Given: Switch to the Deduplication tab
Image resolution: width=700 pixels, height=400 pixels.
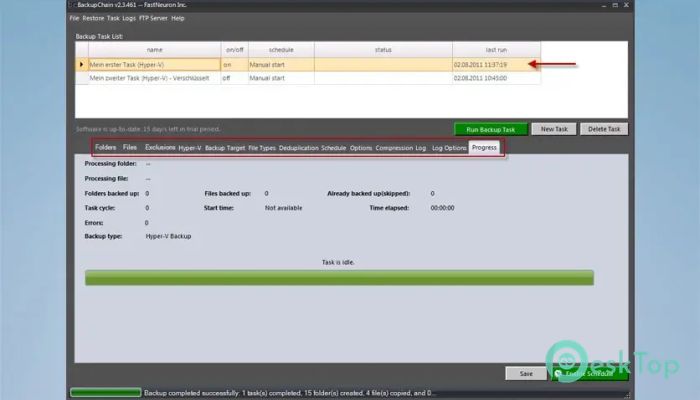Looking at the screenshot, I should click(x=299, y=148).
